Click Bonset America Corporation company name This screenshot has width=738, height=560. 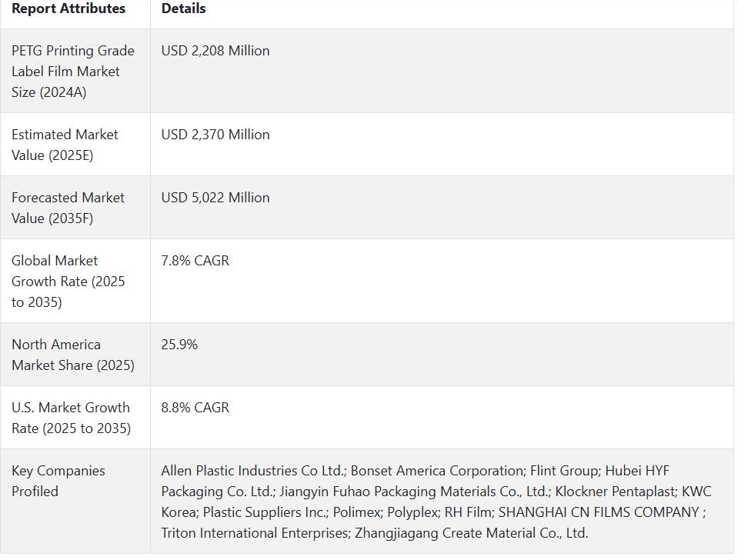click(x=438, y=471)
